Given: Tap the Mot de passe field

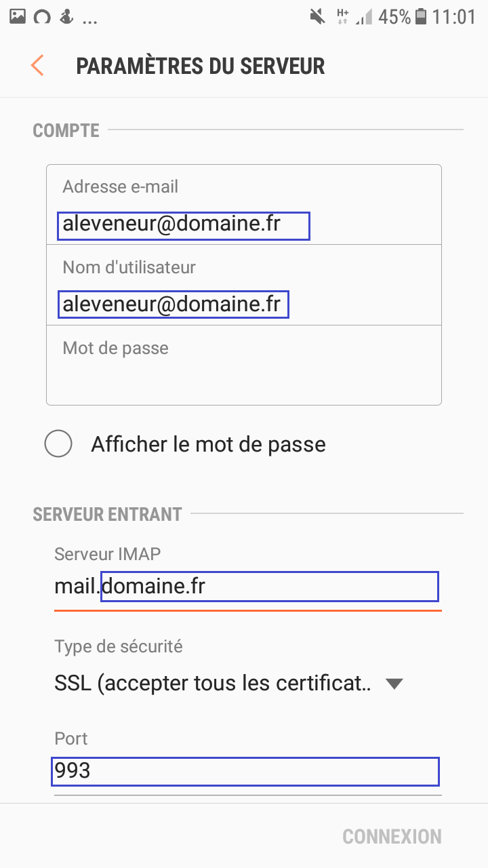Looking at the screenshot, I should tap(244, 365).
